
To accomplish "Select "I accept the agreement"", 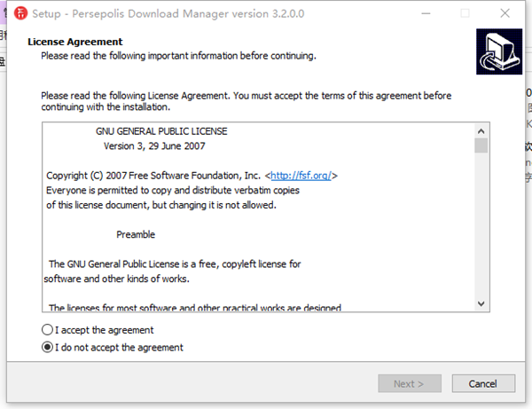I will (47, 330).
